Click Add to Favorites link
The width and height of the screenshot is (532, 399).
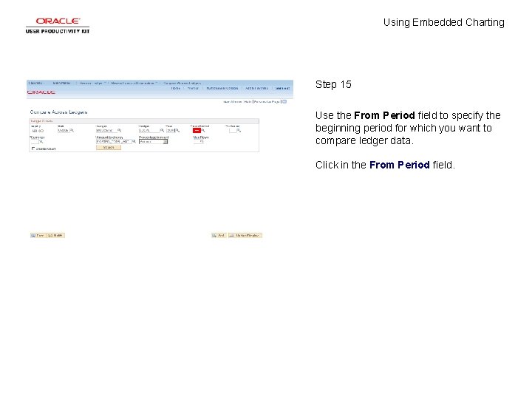click(256, 88)
